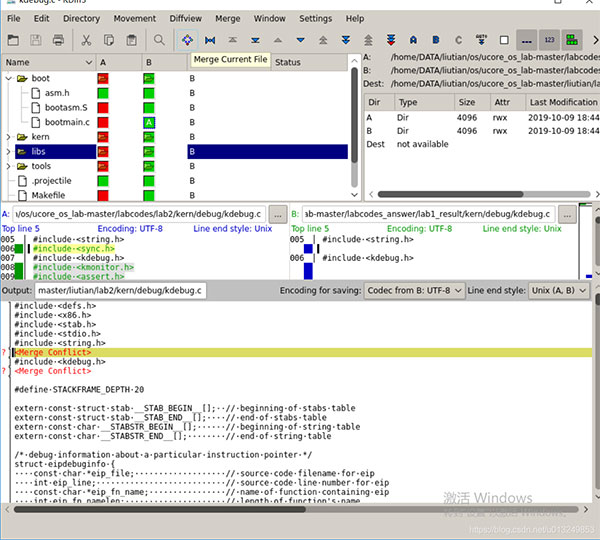
Task: Click the Output file path field
Action: click(121, 291)
